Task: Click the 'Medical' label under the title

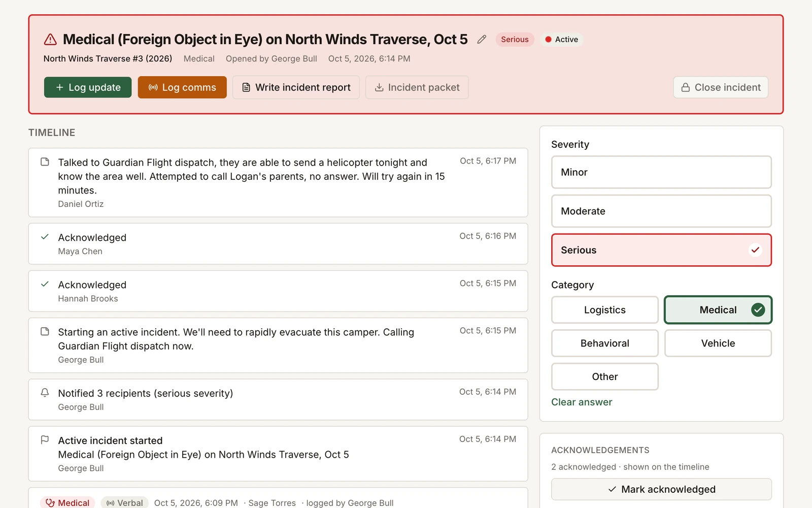Action: tap(199, 58)
